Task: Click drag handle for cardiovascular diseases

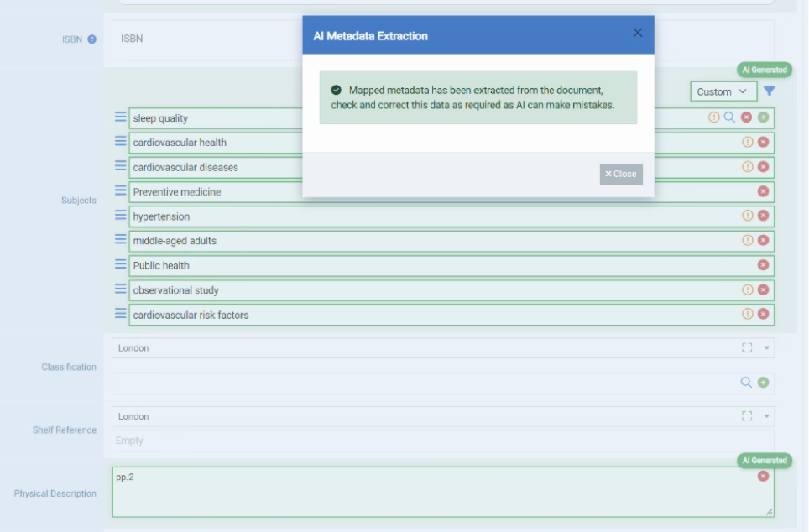Action: (x=120, y=165)
